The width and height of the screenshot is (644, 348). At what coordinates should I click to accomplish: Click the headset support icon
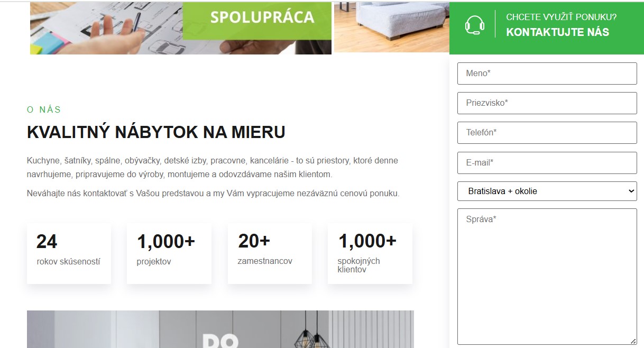[474, 25]
